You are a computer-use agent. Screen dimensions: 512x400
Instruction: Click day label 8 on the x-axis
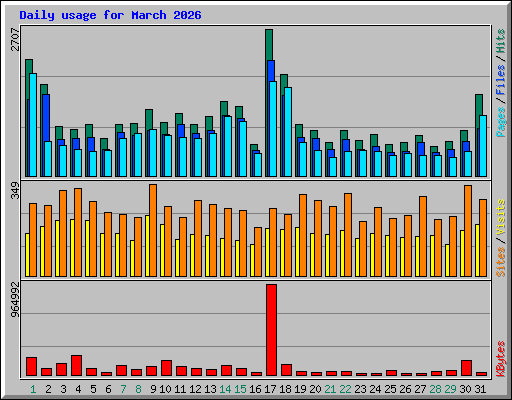click(138, 389)
